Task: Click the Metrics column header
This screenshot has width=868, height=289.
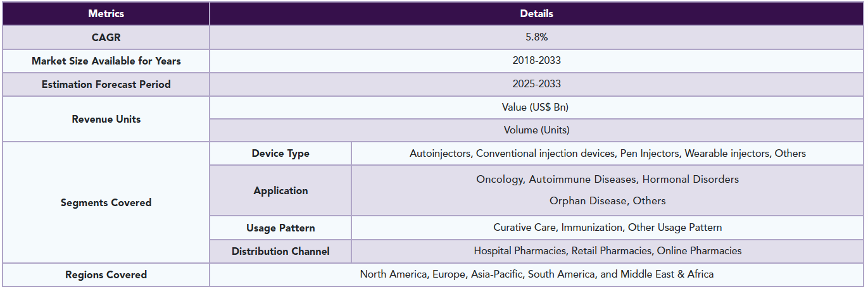Action: (x=106, y=13)
